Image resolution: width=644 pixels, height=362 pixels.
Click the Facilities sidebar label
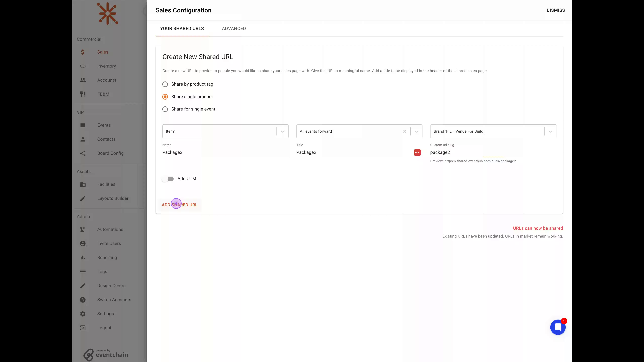pos(106,184)
